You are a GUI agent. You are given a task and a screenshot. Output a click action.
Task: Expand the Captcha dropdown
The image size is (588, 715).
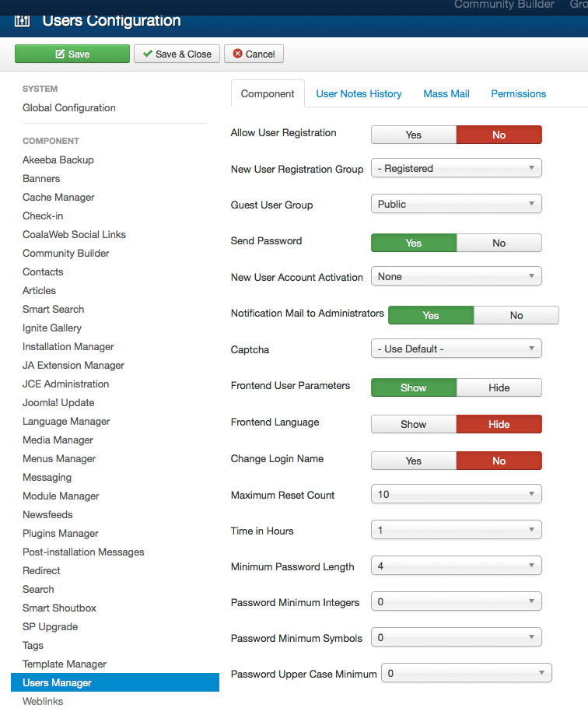457,349
